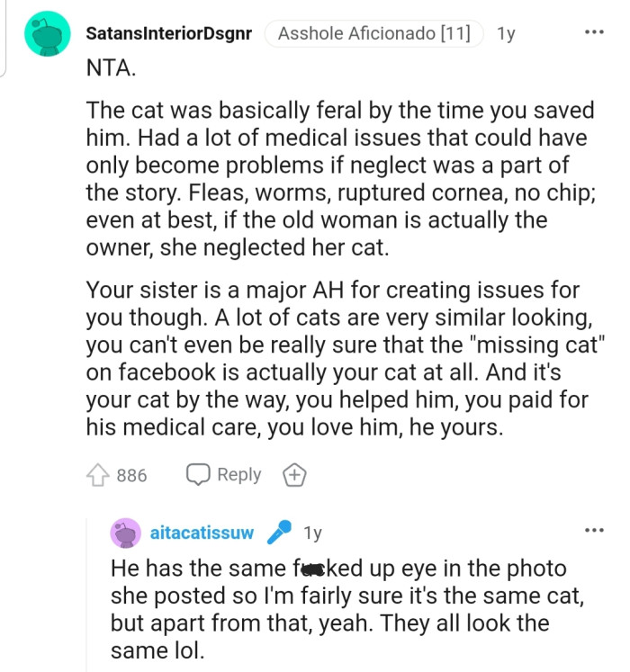Open the three-dot menu on aitacatissuw's reply
The width and height of the screenshot is (630, 672).
[x=594, y=530]
